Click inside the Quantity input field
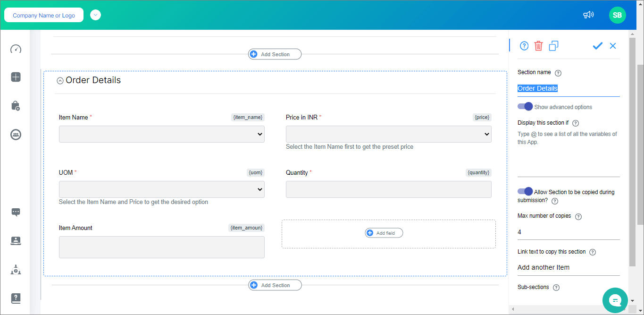 pyautogui.click(x=388, y=189)
